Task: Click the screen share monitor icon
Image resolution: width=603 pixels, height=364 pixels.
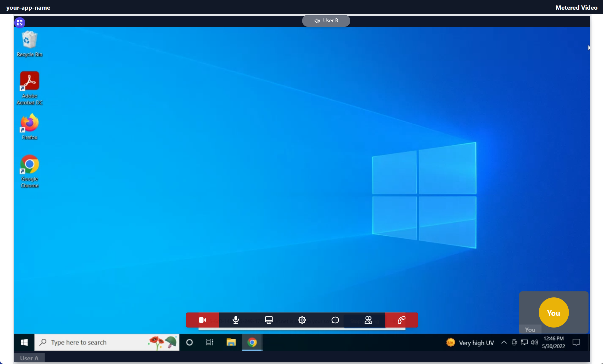Action: [269, 320]
